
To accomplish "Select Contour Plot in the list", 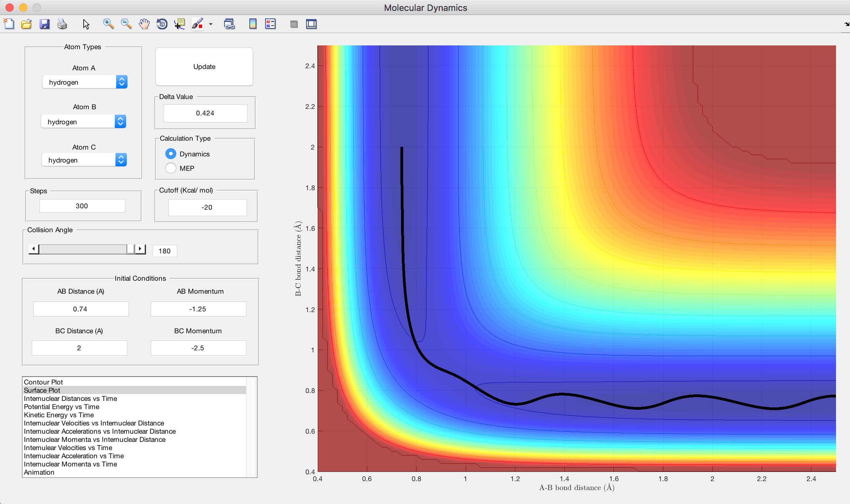I will [x=43, y=382].
